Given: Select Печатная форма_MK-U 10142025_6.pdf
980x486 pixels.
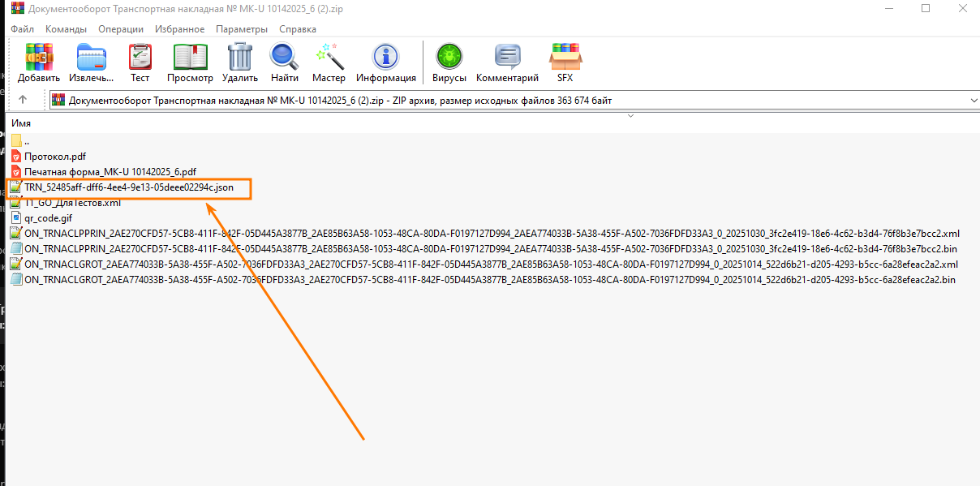Looking at the screenshot, I should pyautogui.click(x=110, y=172).
